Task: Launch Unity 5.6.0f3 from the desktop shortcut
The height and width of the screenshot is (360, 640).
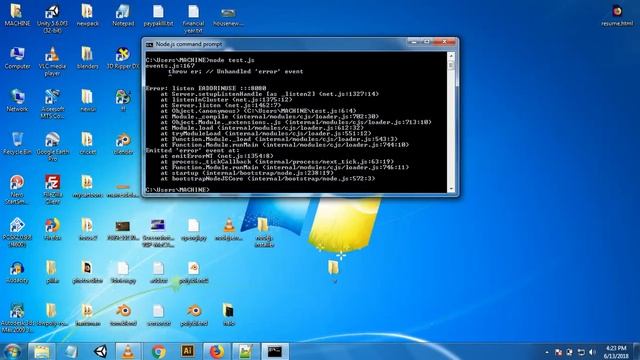Action: [52, 18]
